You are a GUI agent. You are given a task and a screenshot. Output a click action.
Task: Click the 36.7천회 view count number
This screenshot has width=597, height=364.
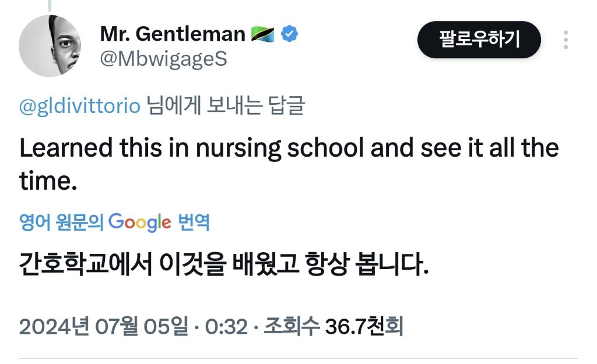coord(364,327)
